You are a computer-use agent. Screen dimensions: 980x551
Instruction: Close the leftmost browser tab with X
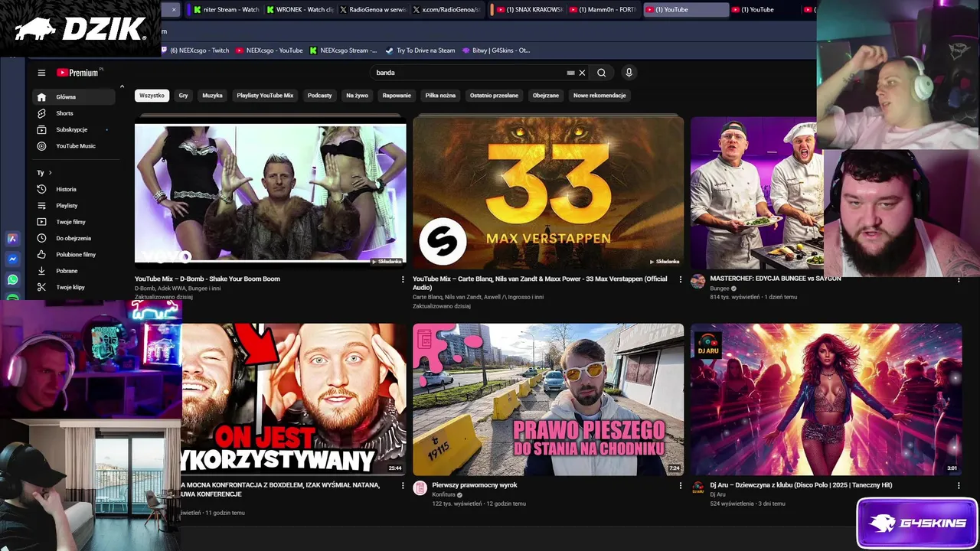point(174,10)
